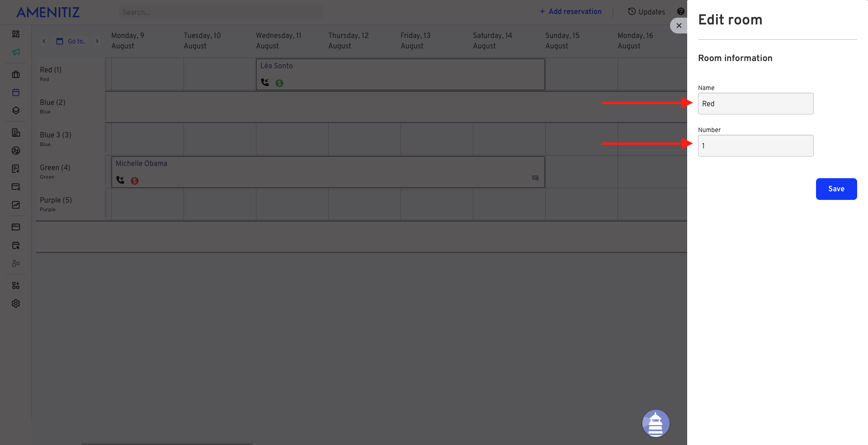
Task: Click red payment icon on Michelle Obama booking
Action: [x=135, y=181]
